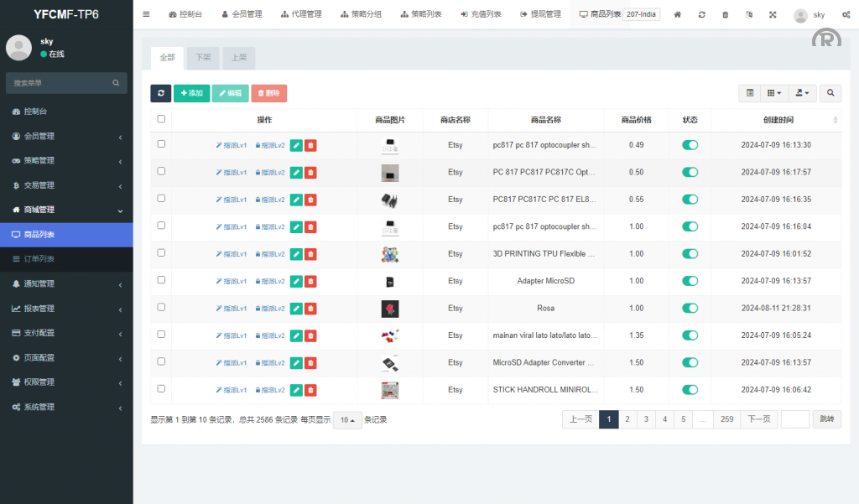Open the settings gears icon at top right
Viewport: 859px width, 504px height.
[846, 15]
